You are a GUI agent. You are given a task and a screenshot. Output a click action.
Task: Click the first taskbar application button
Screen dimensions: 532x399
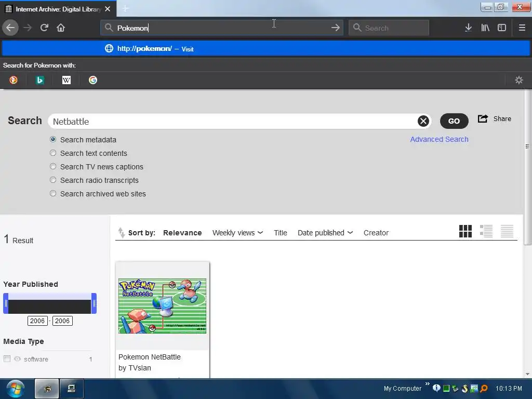coord(47,389)
